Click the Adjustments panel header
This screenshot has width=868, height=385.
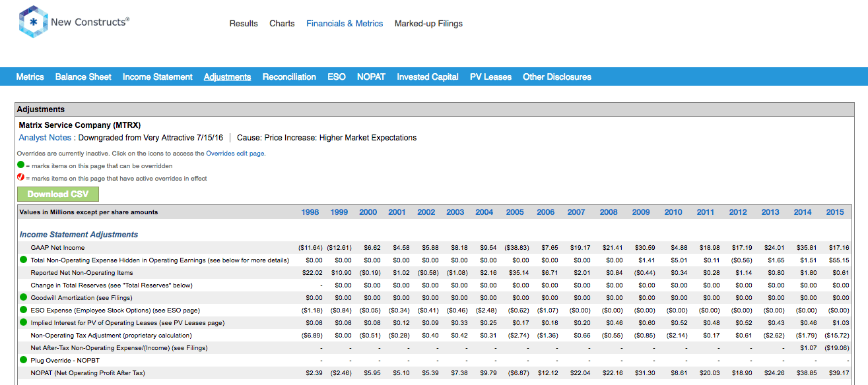tap(434, 109)
